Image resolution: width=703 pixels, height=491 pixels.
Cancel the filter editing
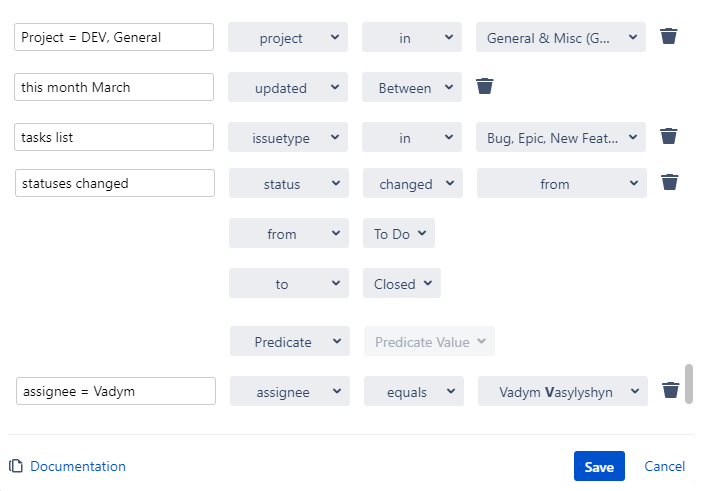point(665,467)
